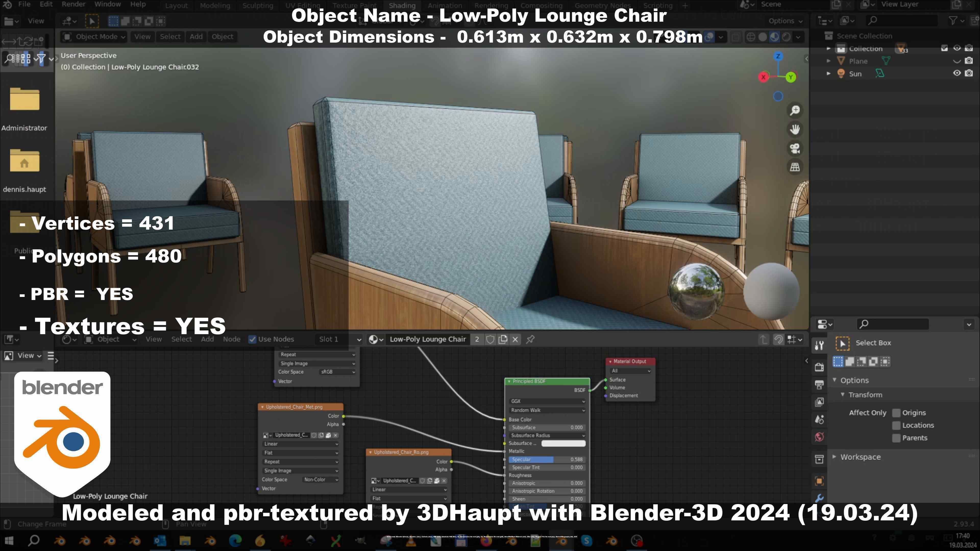The image size is (980, 551).
Task: Click the zoom magnifier gizmo in viewport
Action: click(795, 110)
